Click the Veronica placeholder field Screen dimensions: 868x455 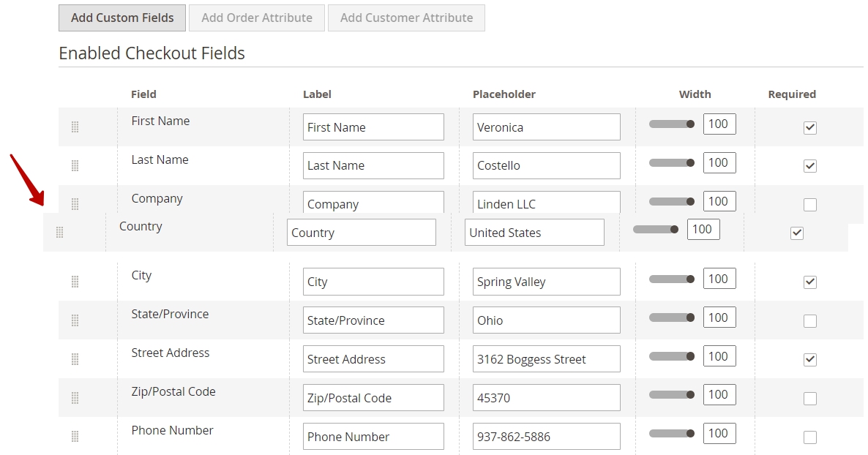click(547, 127)
